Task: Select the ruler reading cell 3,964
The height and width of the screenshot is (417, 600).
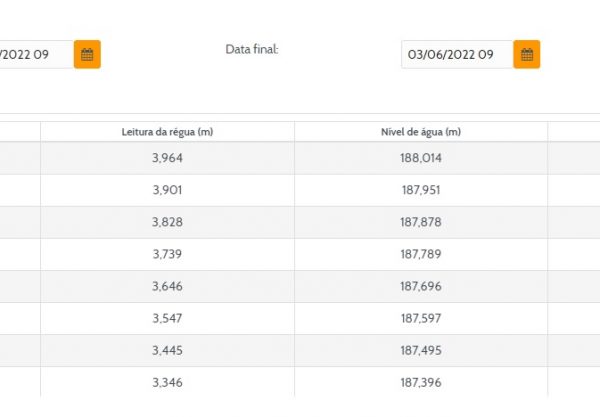Action: (x=167, y=158)
